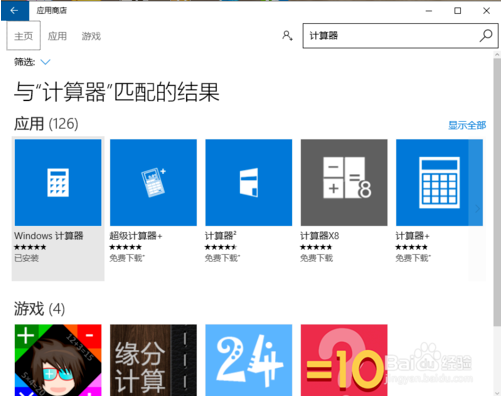This screenshot has width=503, height=402.
Task: Open the 24 points game tile
Action: click(x=249, y=360)
